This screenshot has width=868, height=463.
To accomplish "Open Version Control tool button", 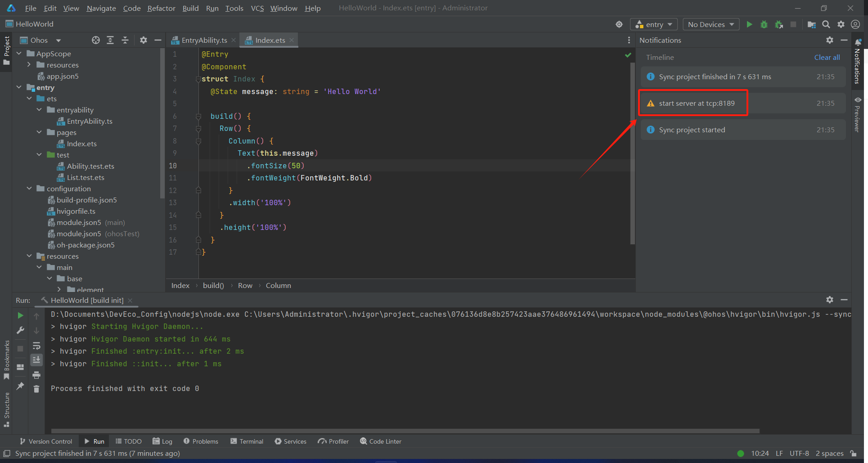I will [46, 441].
